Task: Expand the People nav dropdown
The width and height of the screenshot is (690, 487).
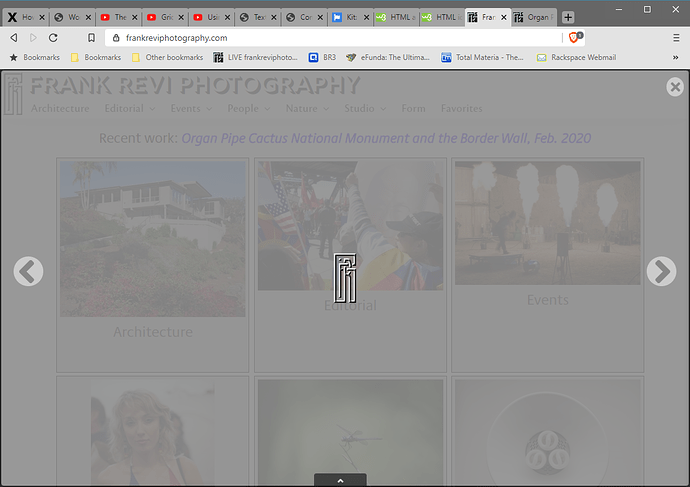Action: 249,108
